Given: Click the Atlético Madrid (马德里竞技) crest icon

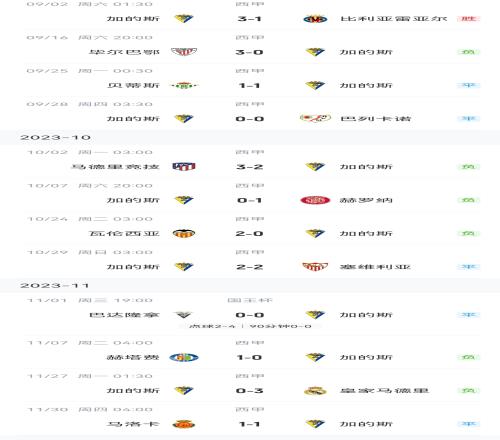Looking at the screenshot, I should click(x=184, y=166).
